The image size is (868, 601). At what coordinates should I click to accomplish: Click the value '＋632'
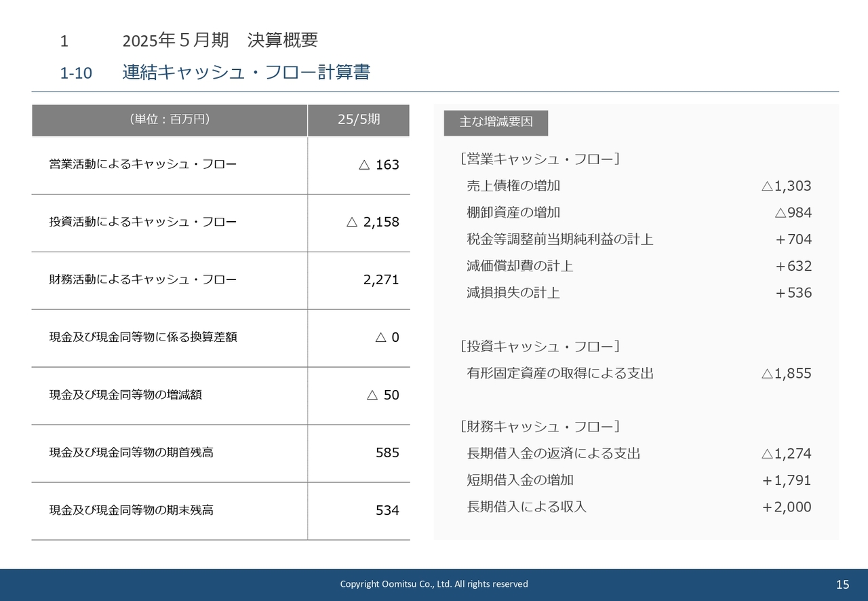coord(793,266)
